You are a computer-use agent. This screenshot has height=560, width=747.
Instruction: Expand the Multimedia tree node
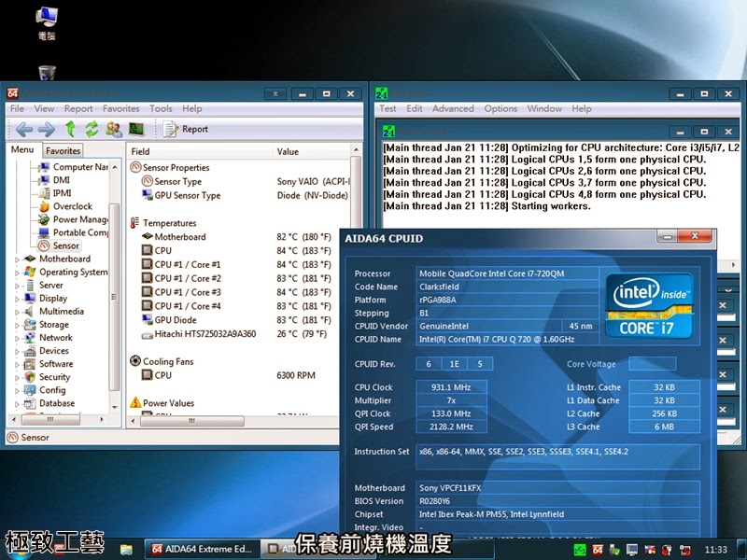pos(17,312)
